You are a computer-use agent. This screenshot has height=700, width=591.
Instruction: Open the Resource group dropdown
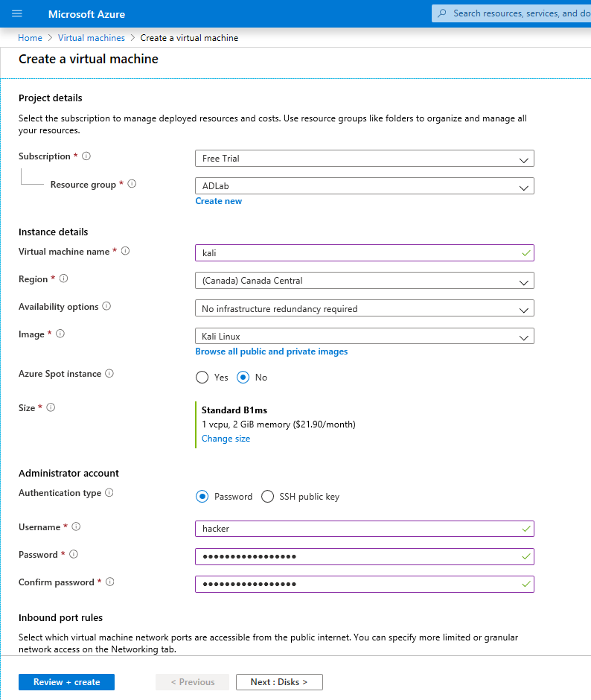[365, 185]
